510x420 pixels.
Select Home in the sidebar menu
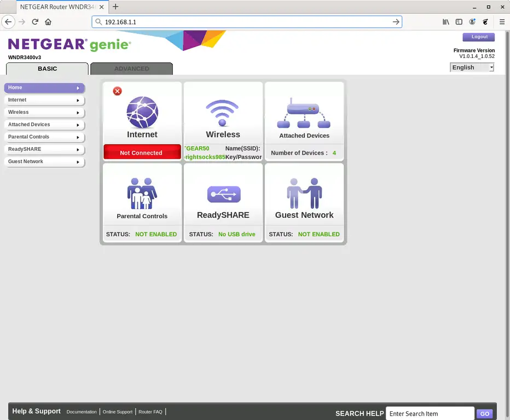coord(44,87)
